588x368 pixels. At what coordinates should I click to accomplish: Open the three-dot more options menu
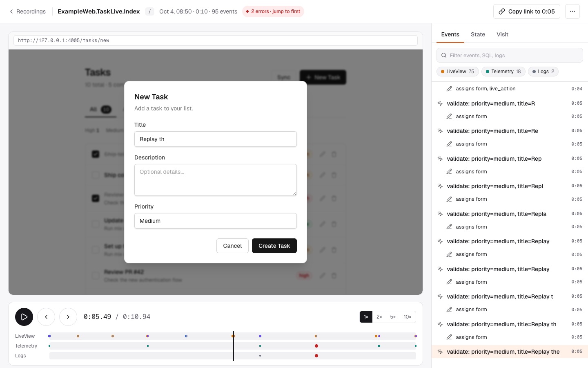click(x=572, y=11)
